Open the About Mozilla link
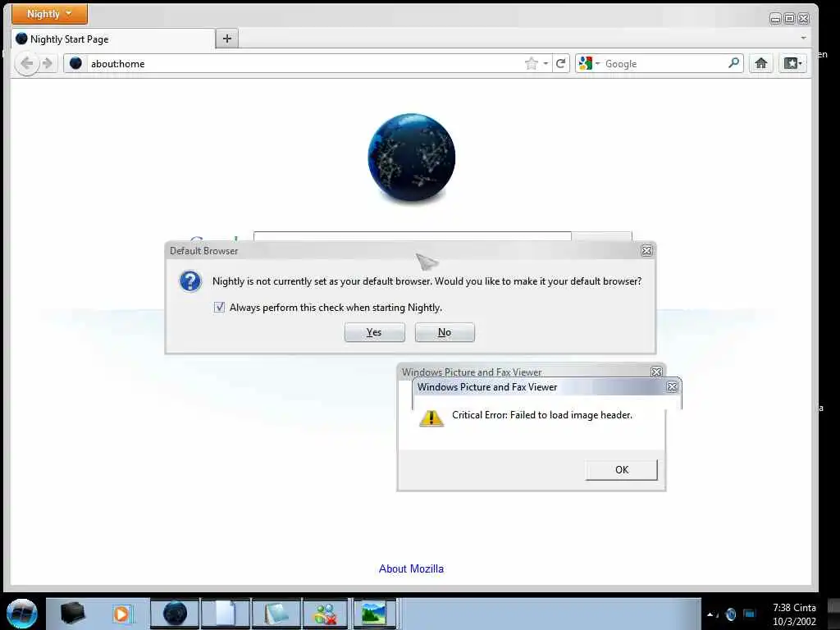The width and height of the screenshot is (840, 630). point(411,569)
